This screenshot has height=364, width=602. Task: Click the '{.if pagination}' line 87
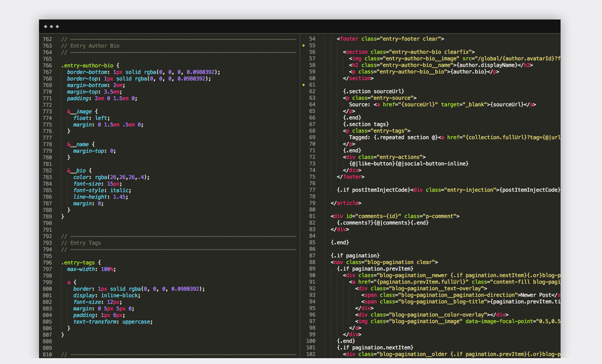tap(355, 255)
